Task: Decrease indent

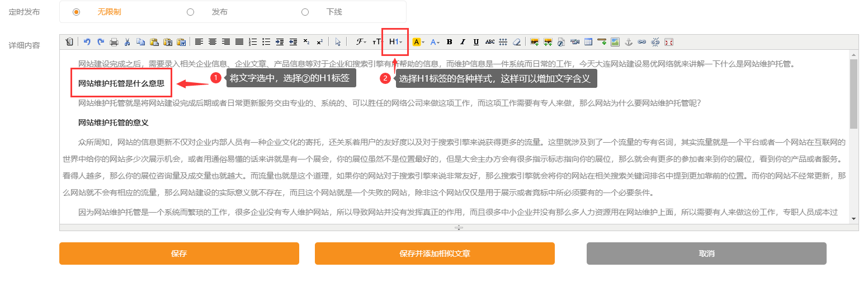Action: pos(293,42)
